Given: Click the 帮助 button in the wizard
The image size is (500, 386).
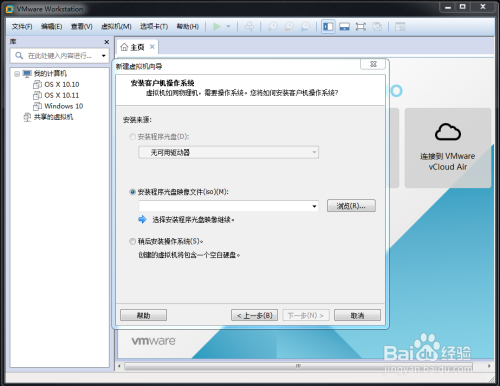Looking at the screenshot, I should pyautogui.click(x=143, y=315).
